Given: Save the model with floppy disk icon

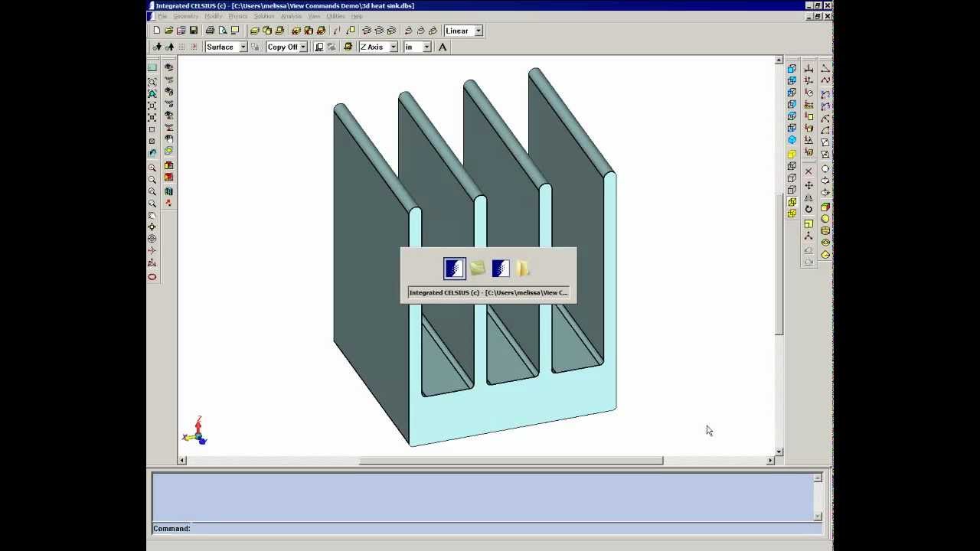Looking at the screenshot, I should click(194, 31).
